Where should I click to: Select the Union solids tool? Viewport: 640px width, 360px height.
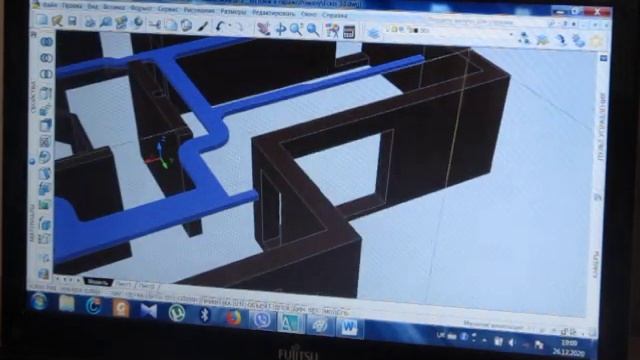[46, 42]
